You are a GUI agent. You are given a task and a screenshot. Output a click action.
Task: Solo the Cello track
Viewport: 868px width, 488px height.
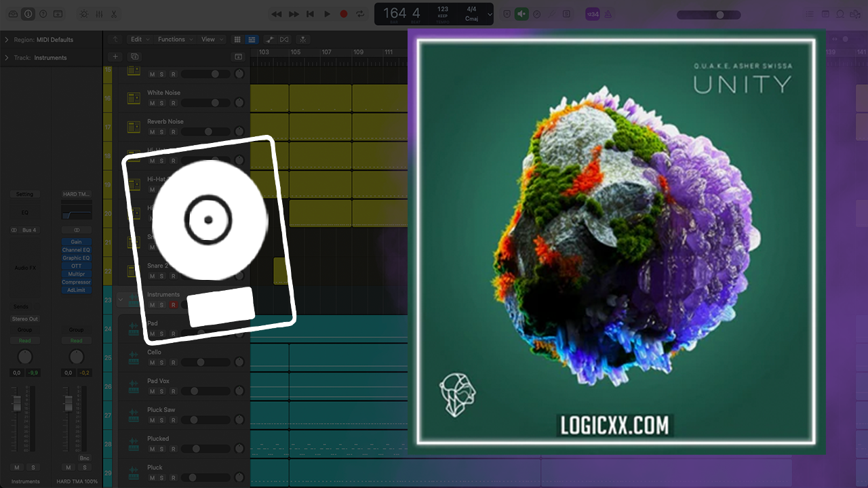click(x=162, y=363)
